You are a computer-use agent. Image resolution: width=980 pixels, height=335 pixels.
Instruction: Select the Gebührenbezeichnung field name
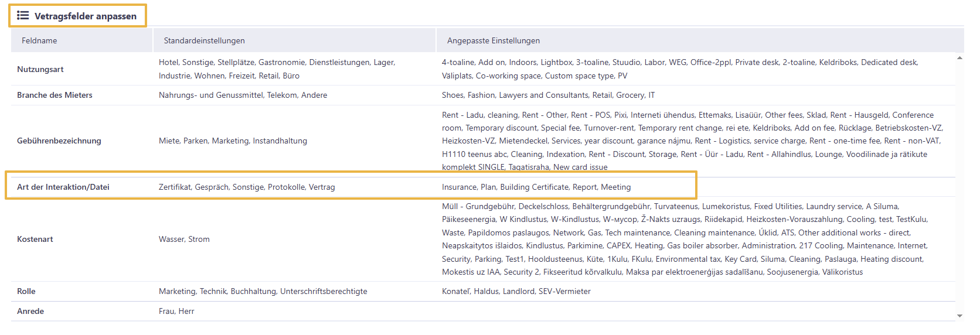coord(59,141)
